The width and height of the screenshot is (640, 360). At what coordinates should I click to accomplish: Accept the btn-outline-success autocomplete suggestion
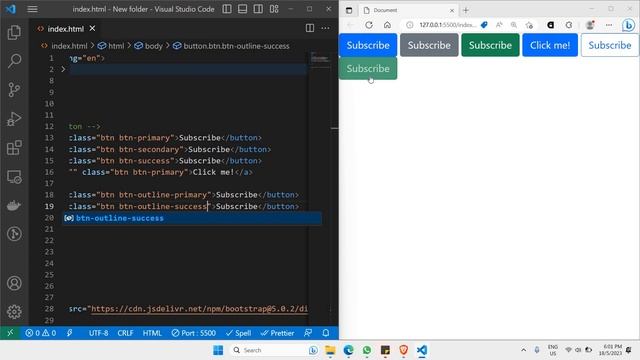coord(192,218)
